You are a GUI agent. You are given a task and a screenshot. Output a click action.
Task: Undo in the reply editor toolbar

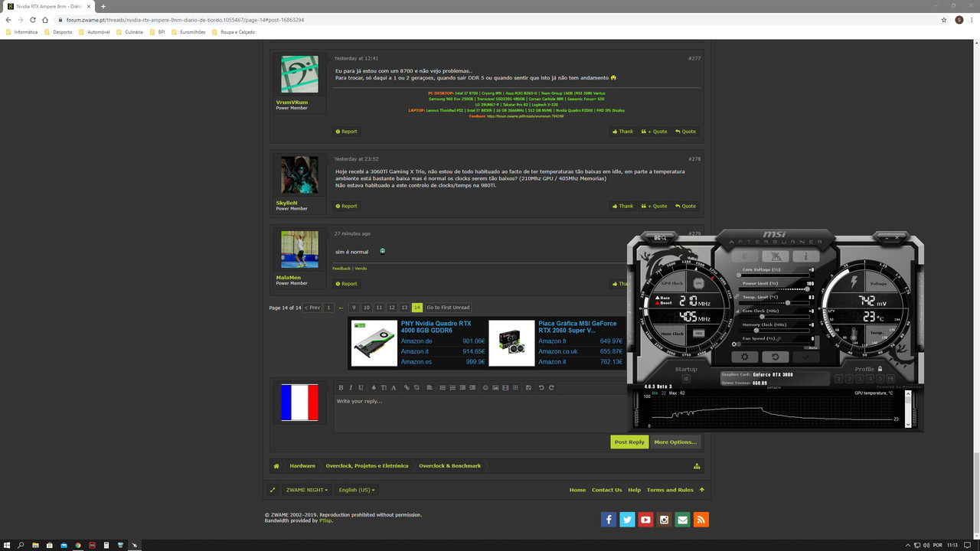pos(541,387)
